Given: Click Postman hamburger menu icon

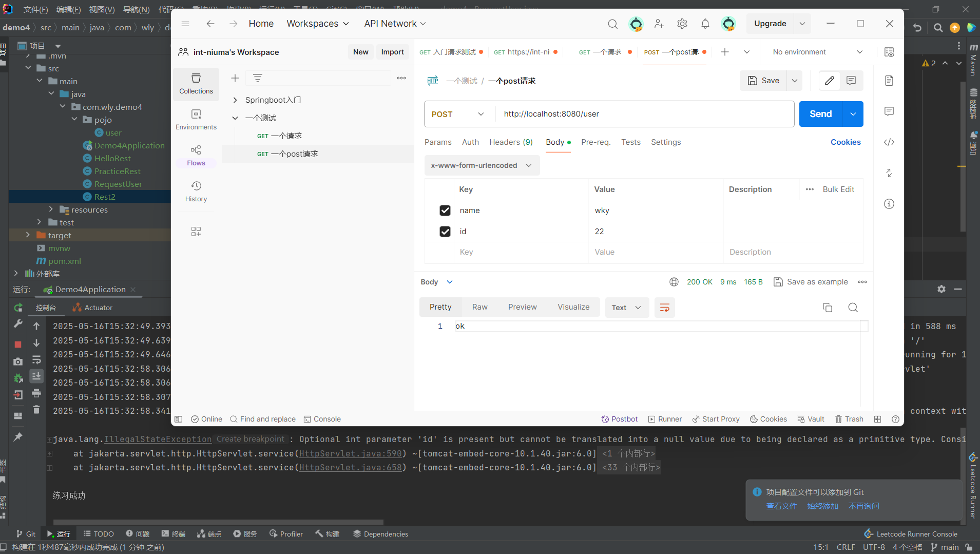Looking at the screenshot, I should pyautogui.click(x=185, y=24).
